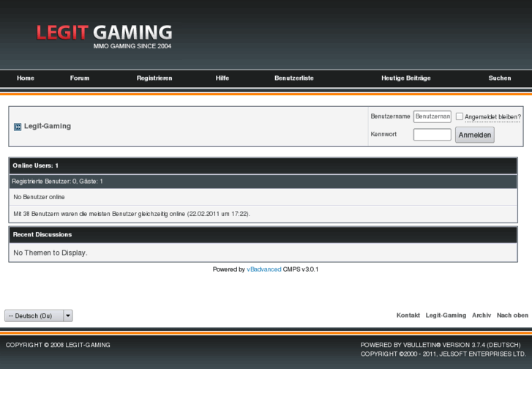Focus the Benutzername input field
Viewport: 532px width, 399px height.
click(432, 116)
